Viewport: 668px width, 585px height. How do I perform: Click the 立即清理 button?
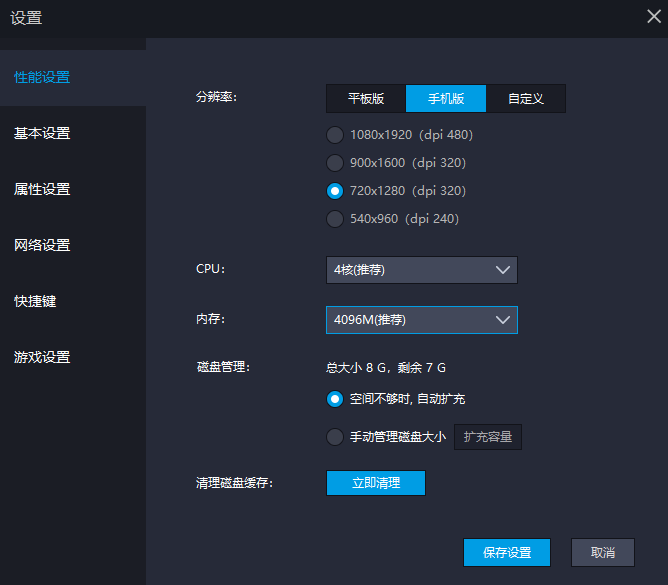point(376,483)
